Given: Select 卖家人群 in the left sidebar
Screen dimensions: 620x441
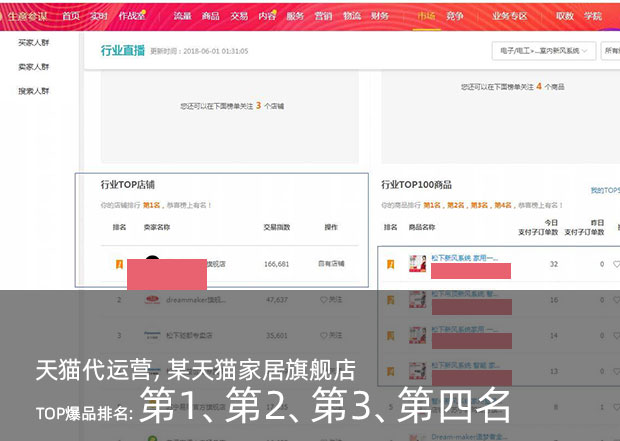Looking at the screenshot, I should coord(34,67).
